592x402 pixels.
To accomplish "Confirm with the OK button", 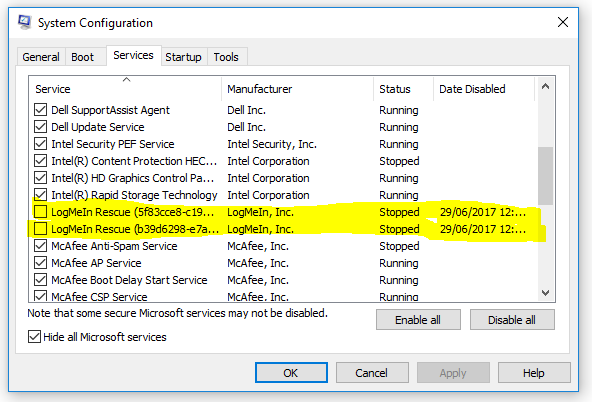I will coord(291,373).
